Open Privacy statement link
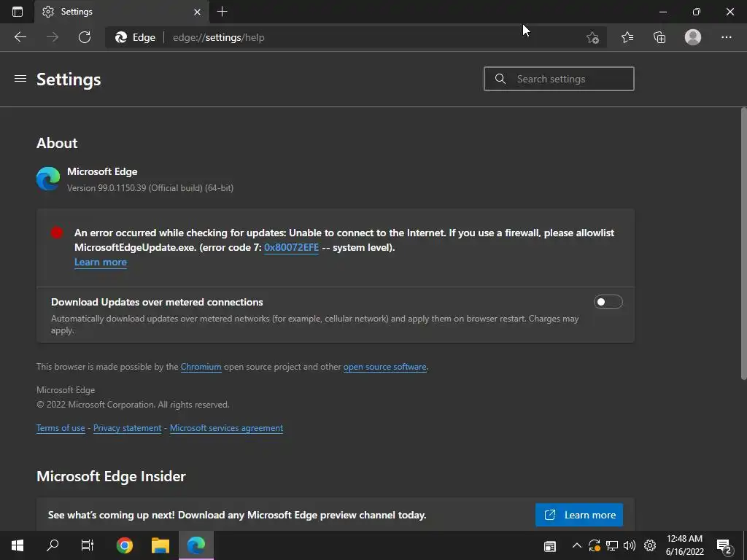Screen dimensions: 747x560 coord(127,427)
